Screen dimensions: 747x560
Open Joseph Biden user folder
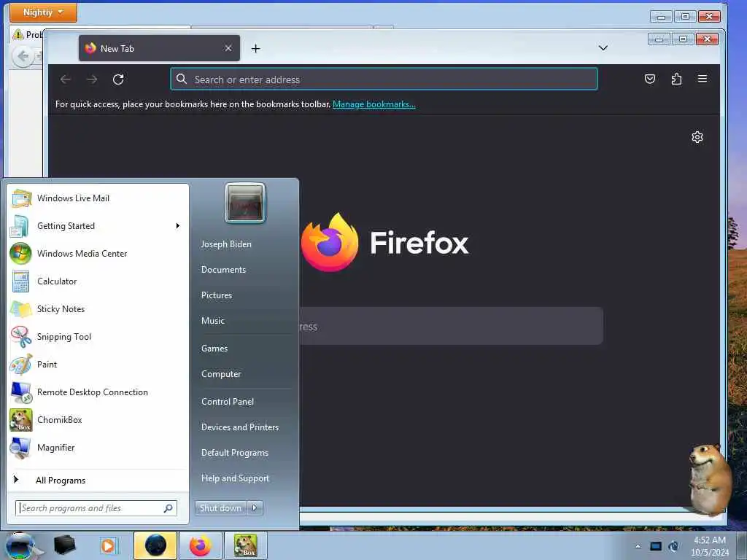coord(226,244)
